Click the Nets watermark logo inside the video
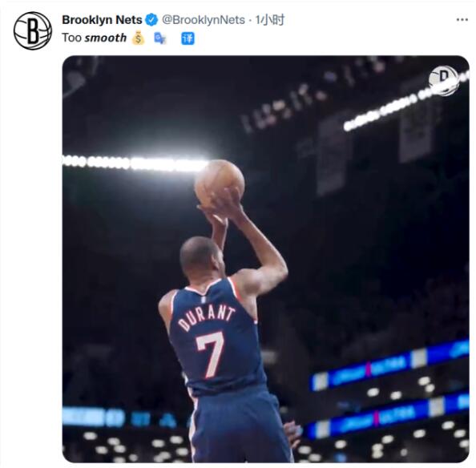 click(x=444, y=81)
